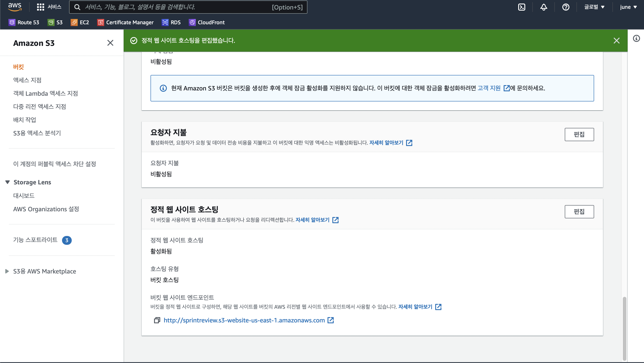Collapse the Storage Lens section
This screenshot has width=644, height=363.
pyautogui.click(x=8, y=182)
